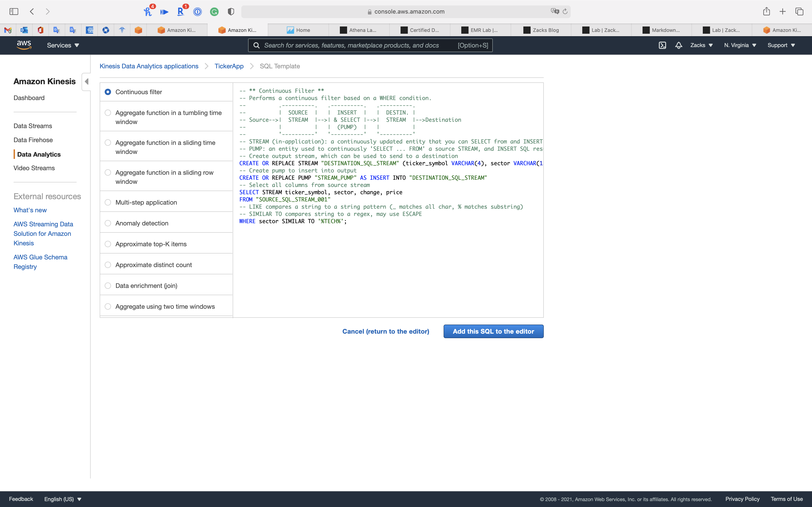The image size is (812, 507).
Task: Toggle the Safari sidebar icon
Action: pos(14,11)
